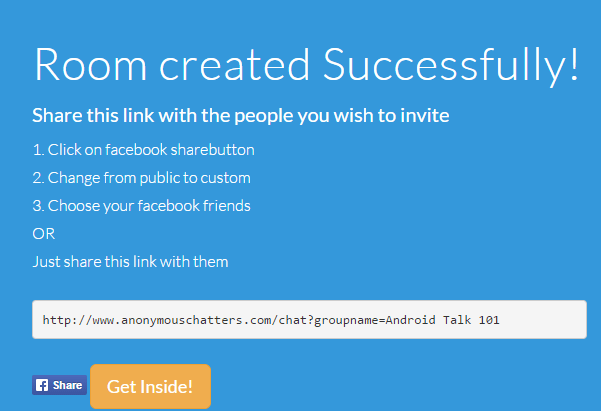Image resolution: width=601 pixels, height=411 pixels.
Task: Click the 'http://' prefix of the link
Action: click(x=67, y=320)
